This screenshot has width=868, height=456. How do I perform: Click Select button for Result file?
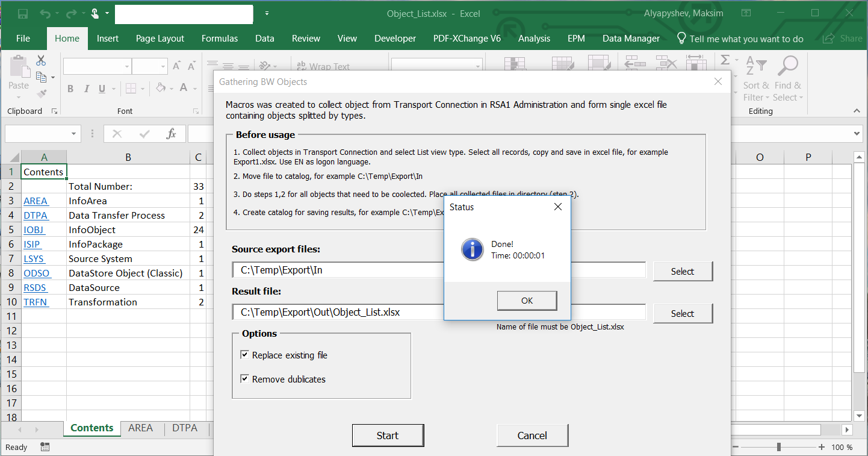click(x=683, y=313)
